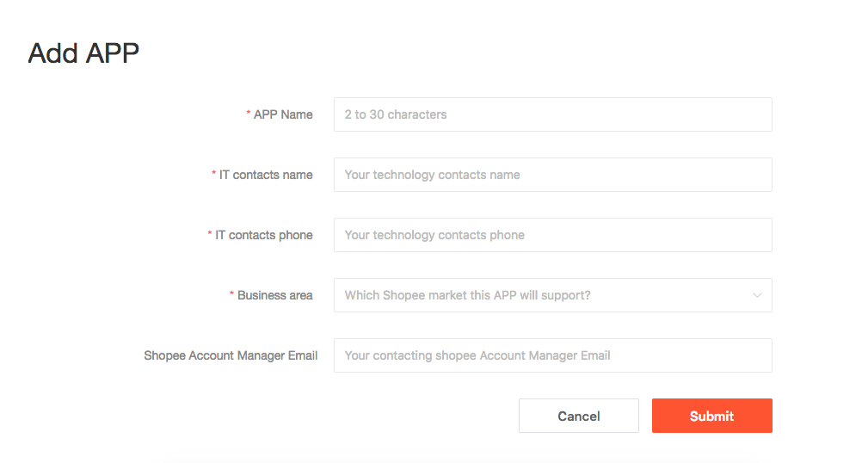Click the chevron arrow in Business area dropdown

[757, 295]
